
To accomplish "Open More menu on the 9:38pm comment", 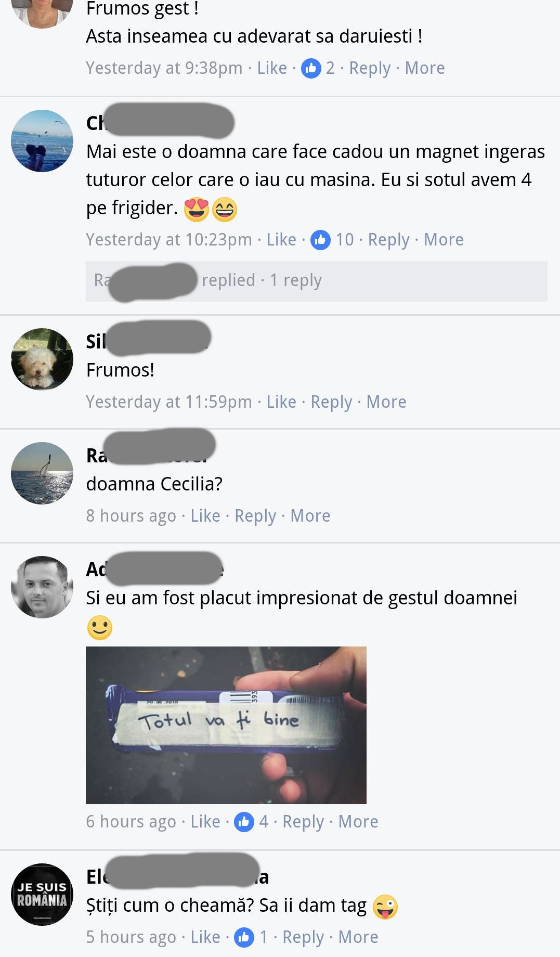I will click(x=425, y=68).
